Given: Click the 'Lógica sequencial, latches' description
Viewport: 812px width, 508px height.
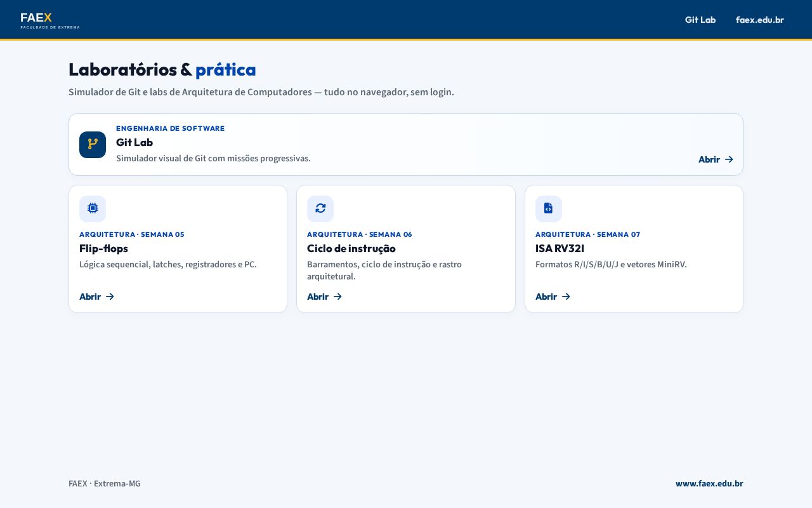Looking at the screenshot, I should click(168, 264).
